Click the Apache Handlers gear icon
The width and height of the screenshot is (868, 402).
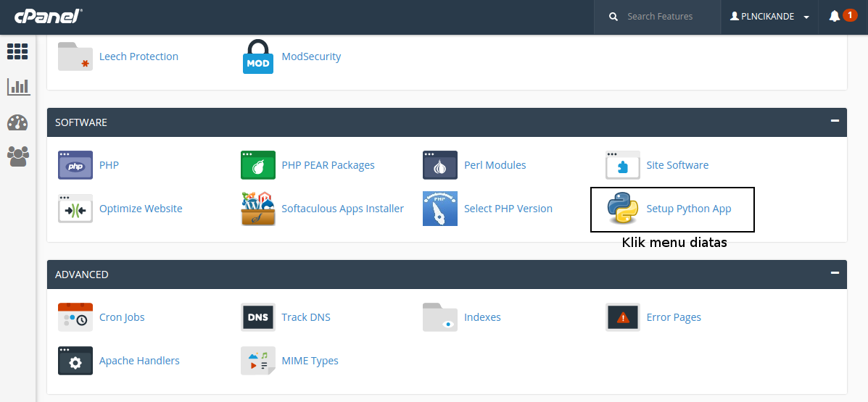pyautogui.click(x=75, y=361)
